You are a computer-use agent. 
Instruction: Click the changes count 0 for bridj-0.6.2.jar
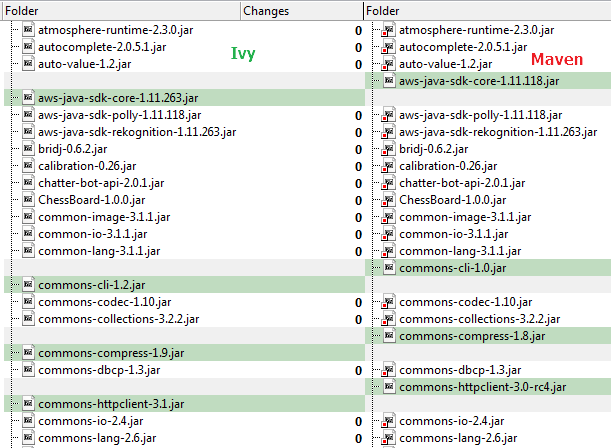coord(358,150)
